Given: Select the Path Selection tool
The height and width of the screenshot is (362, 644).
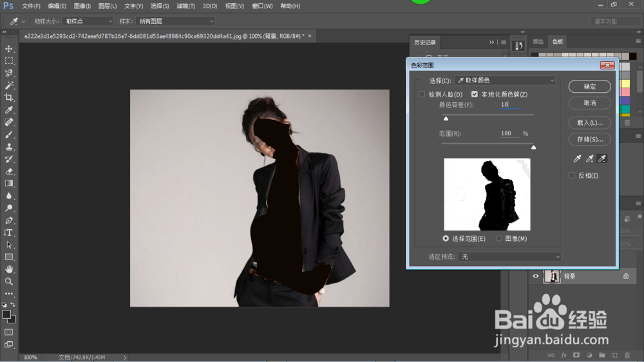Looking at the screenshot, I should [x=8, y=245].
